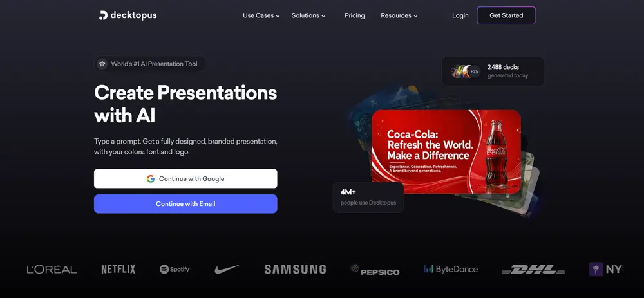Click the Google logo icon

pos(151,178)
